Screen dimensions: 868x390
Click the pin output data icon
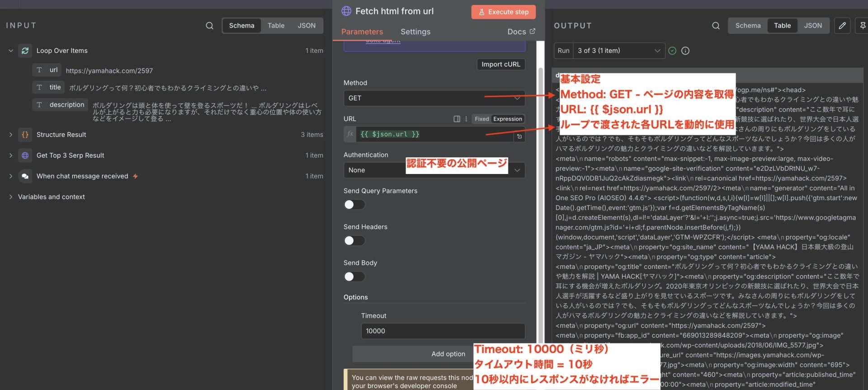[x=863, y=26]
